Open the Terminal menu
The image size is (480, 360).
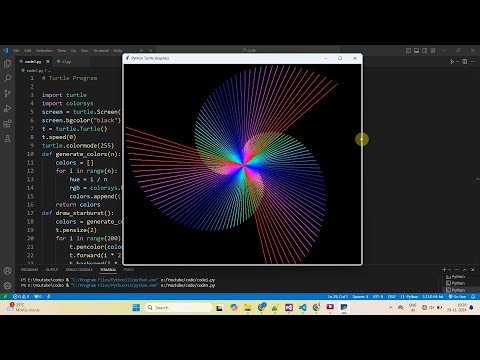click(101, 50)
